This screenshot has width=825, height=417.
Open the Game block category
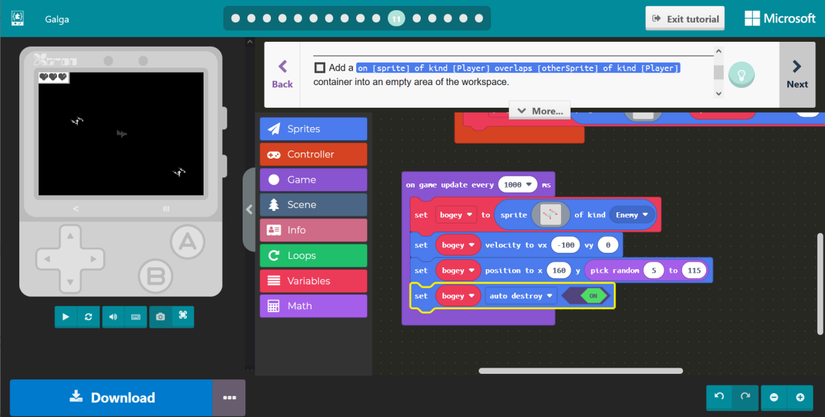313,179
